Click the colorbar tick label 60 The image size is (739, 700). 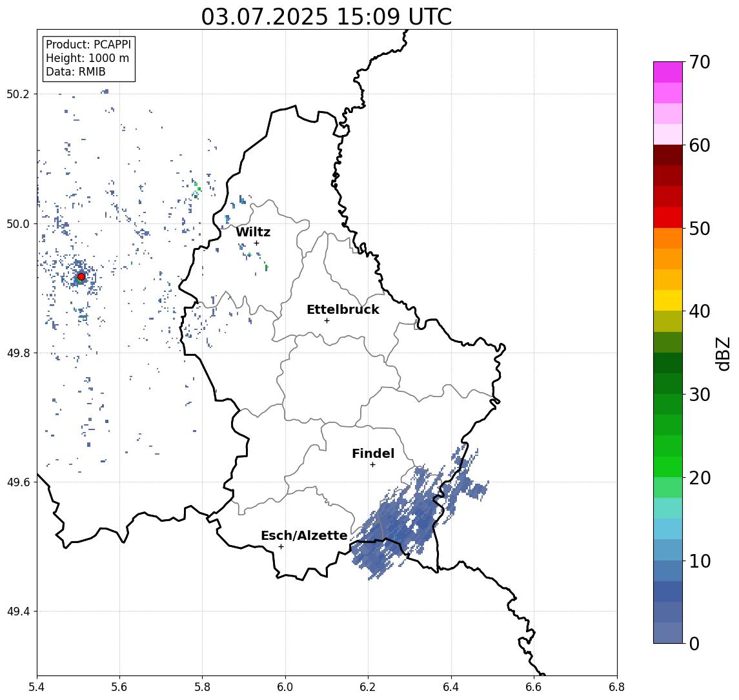(x=700, y=145)
